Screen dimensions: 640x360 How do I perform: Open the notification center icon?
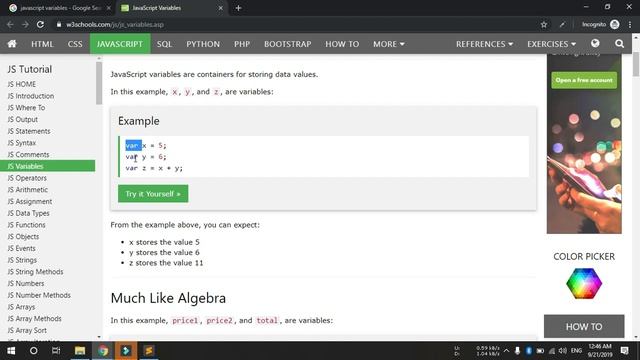(624, 351)
